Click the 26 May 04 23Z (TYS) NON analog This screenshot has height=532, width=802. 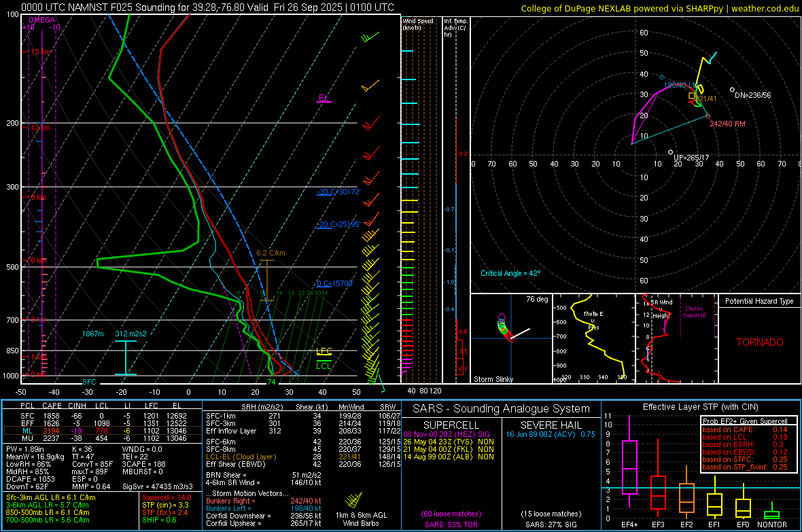pyautogui.click(x=449, y=442)
